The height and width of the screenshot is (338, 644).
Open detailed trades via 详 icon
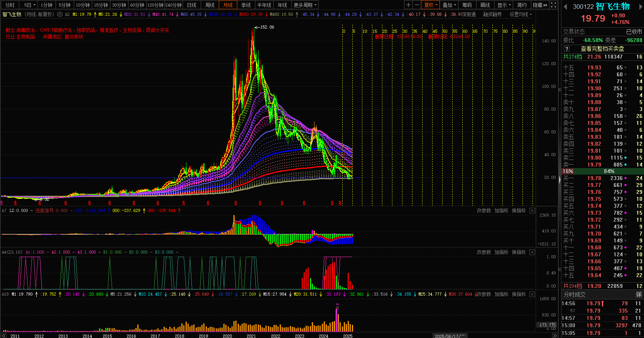[x=639, y=294]
